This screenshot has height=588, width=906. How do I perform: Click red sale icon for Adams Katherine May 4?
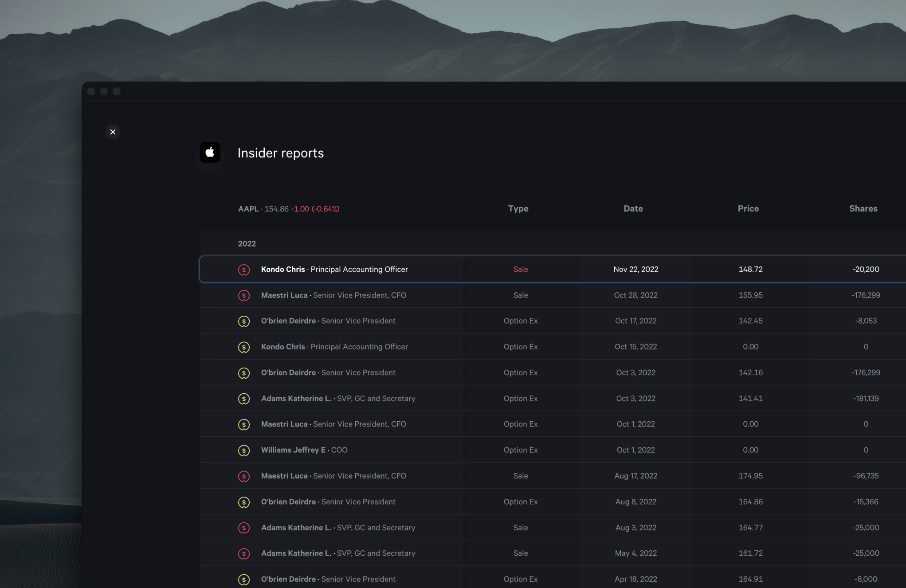coord(244,554)
